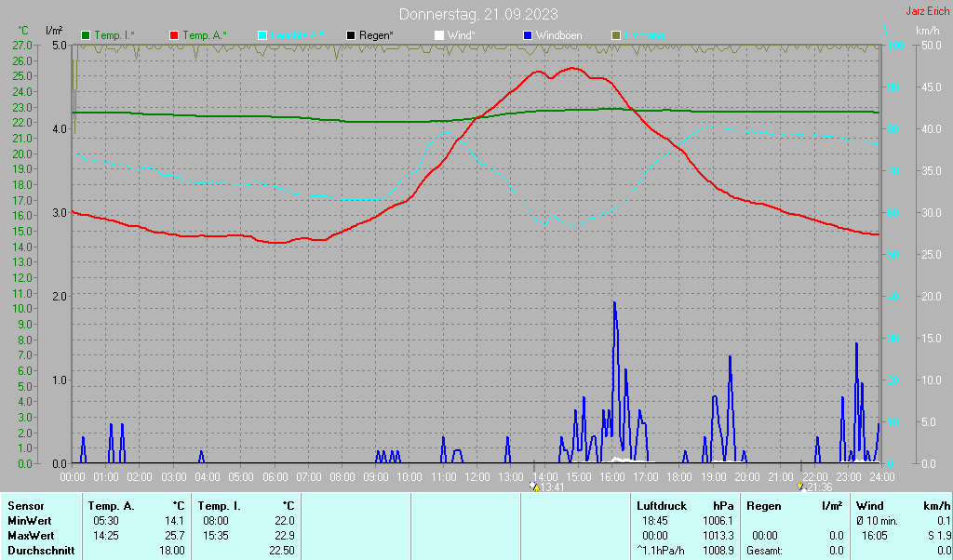Click the Temp. I. minimum value 22.0
Screen dimensions: 953x560
284,521
